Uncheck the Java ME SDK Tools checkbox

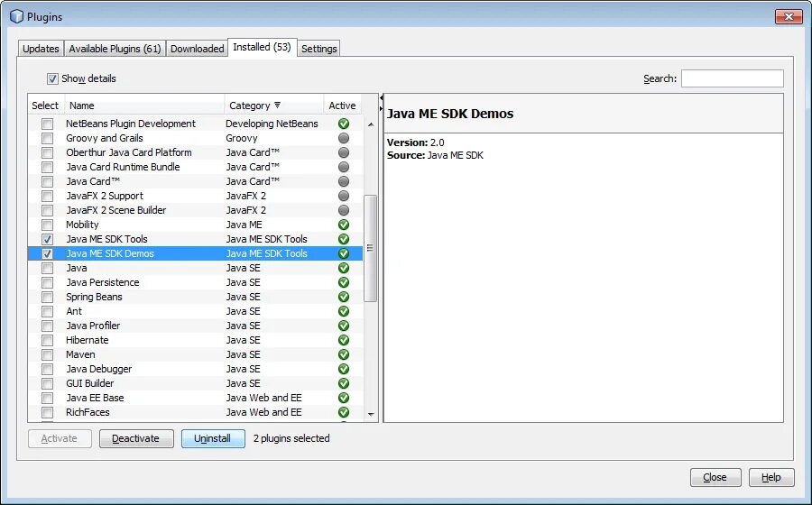click(x=47, y=240)
